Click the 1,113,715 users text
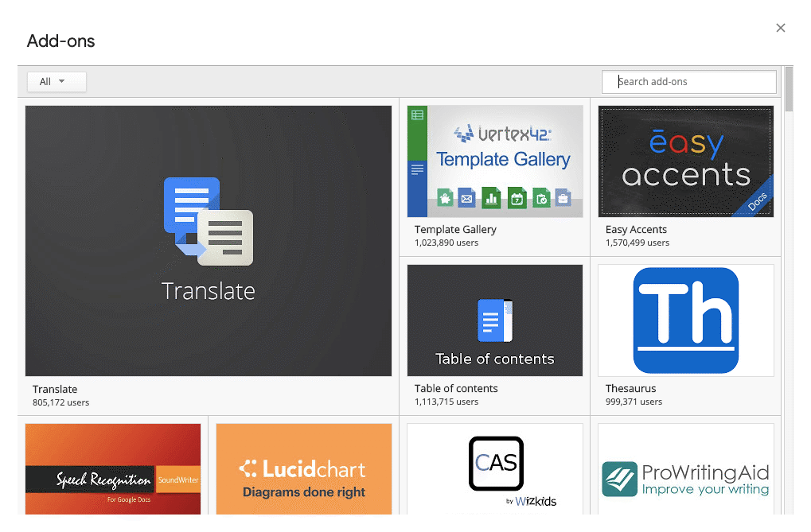 tap(446, 402)
